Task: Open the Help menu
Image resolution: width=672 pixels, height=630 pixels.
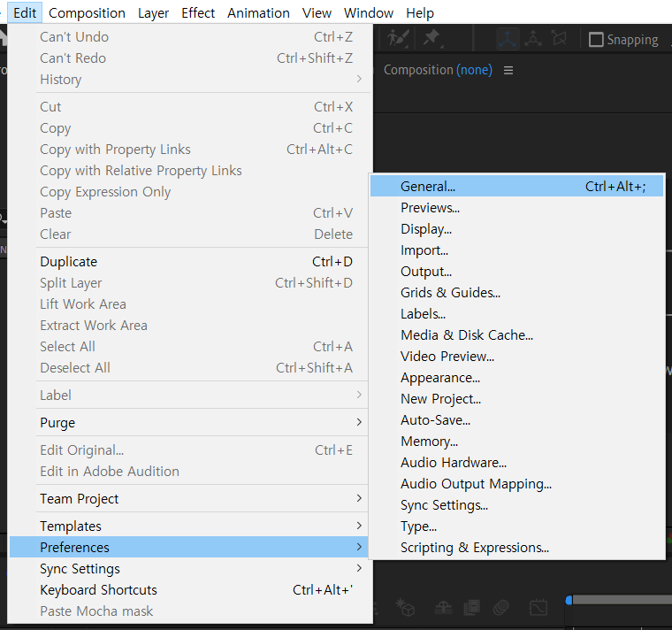Action: pos(420,13)
